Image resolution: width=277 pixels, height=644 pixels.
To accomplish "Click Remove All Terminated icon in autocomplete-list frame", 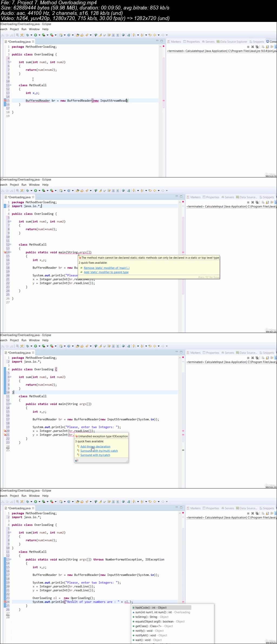I will tap(257, 513).
